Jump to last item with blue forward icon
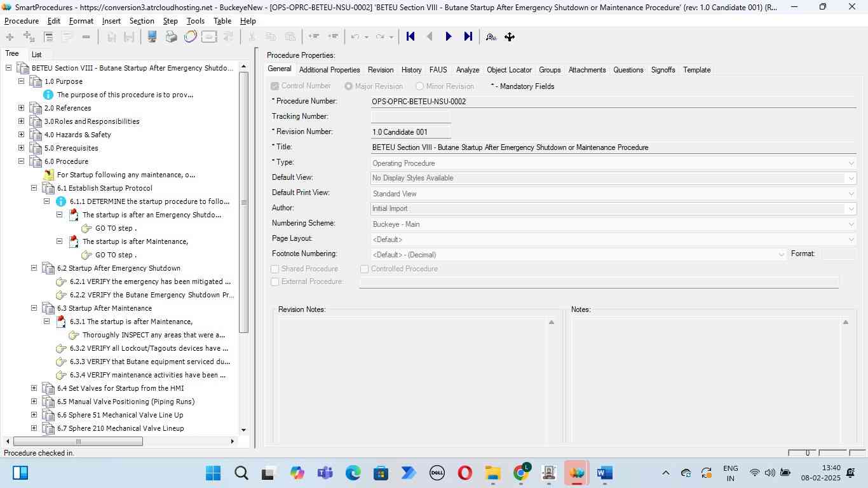The width and height of the screenshot is (868, 488). (x=468, y=37)
